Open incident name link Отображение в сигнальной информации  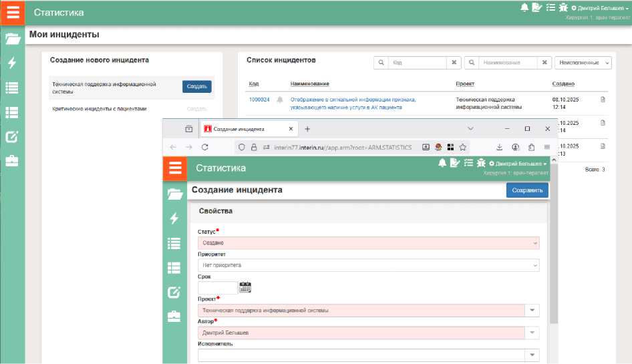[353, 104]
